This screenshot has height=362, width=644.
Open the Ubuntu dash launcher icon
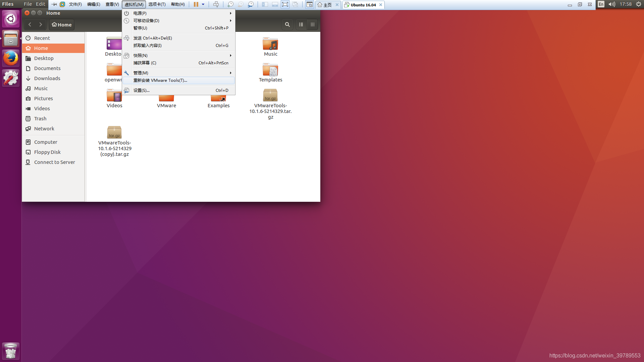(11, 19)
